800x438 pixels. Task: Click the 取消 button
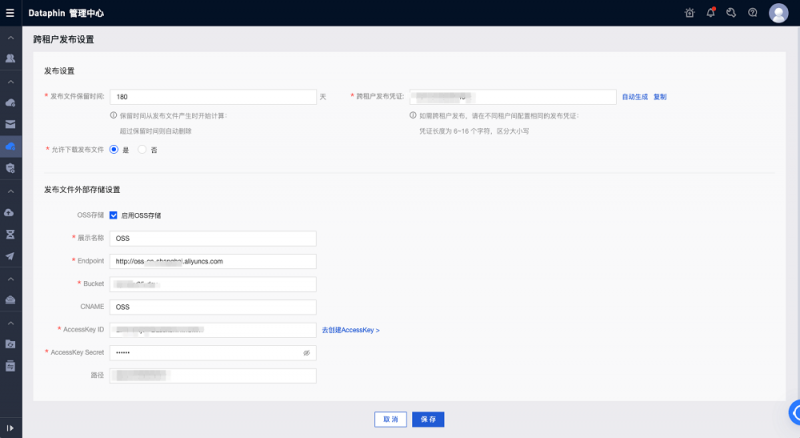click(x=390, y=420)
